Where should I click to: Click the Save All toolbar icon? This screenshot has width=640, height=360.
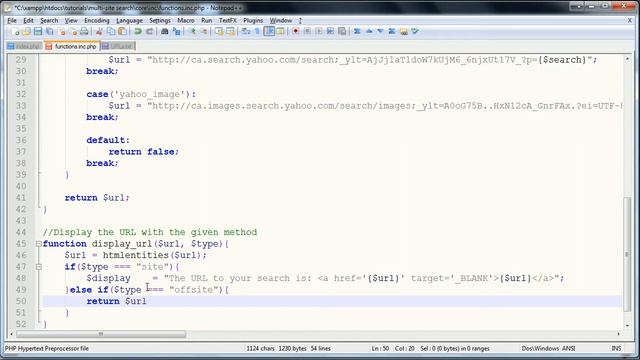[50, 31]
